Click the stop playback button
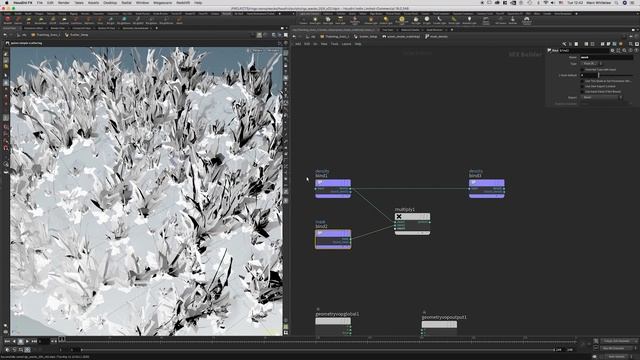This screenshot has height=360, width=640. tap(20, 341)
